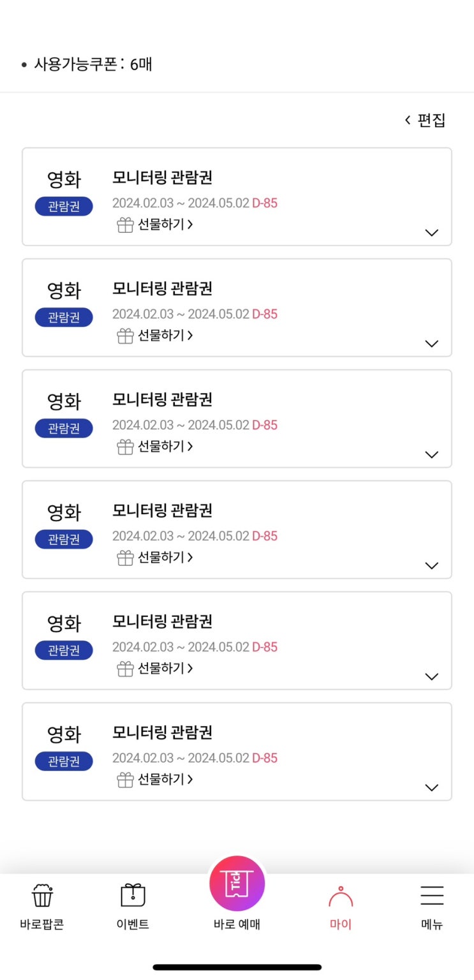Open the 이벤트 gift box icon
The width and height of the screenshot is (474, 980).
tap(133, 896)
